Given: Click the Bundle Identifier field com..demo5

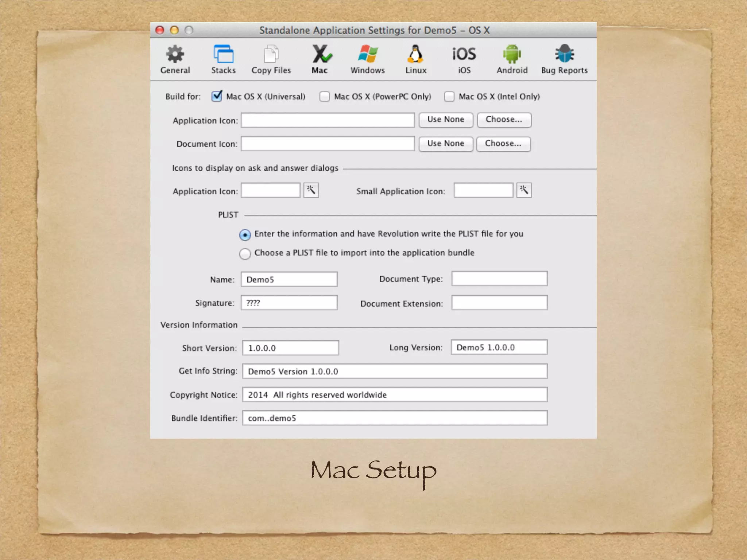Looking at the screenshot, I should (x=395, y=418).
